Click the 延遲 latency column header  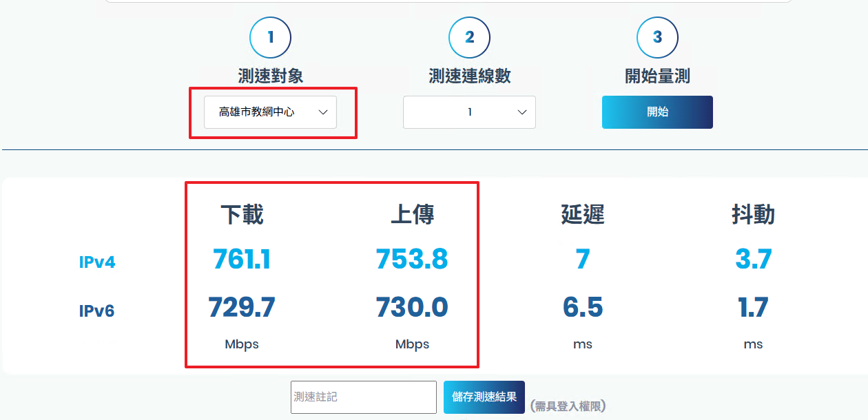click(583, 214)
